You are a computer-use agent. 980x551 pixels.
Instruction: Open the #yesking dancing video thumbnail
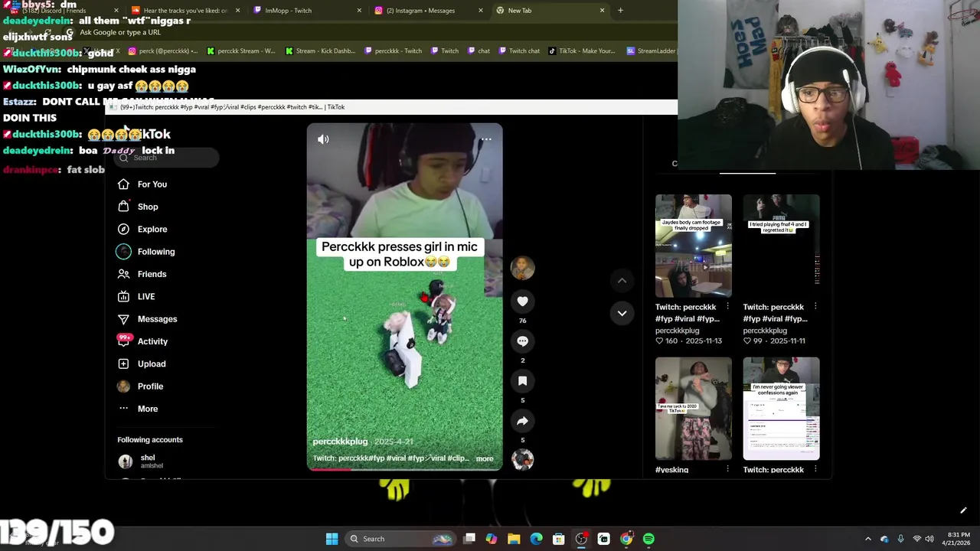(x=694, y=409)
